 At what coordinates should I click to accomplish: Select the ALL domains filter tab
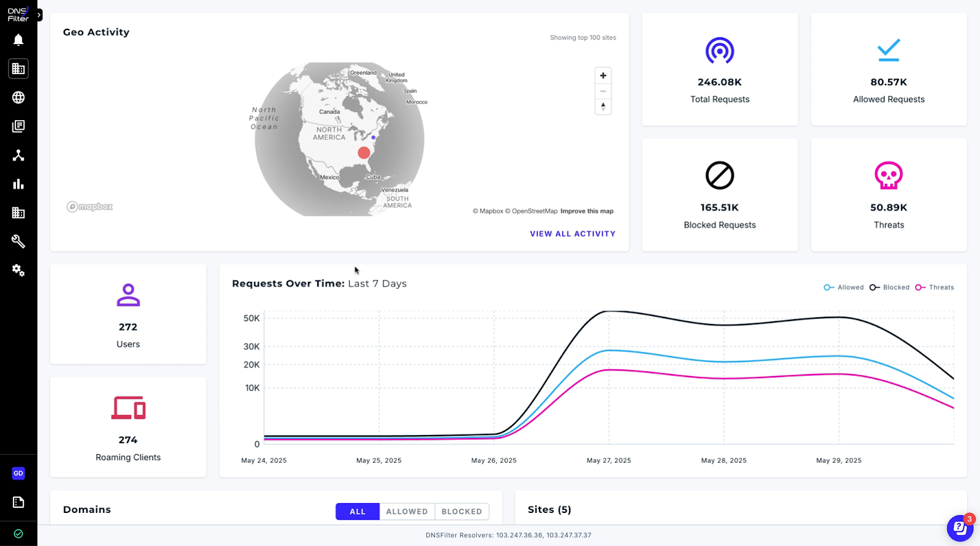click(358, 511)
